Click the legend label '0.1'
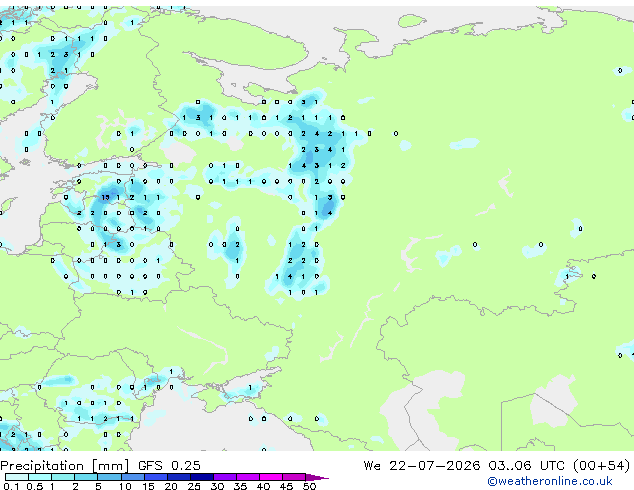The height and width of the screenshot is (490, 634). tap(11, 486)
